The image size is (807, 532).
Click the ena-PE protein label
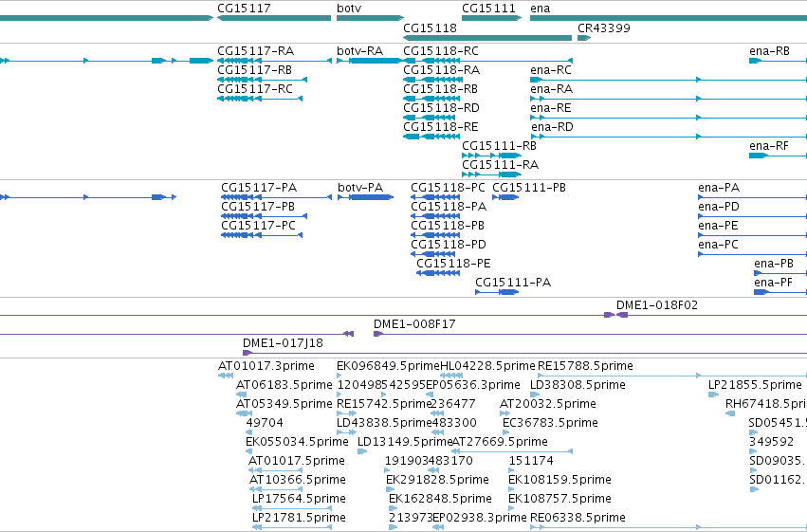tap(719, 226)
